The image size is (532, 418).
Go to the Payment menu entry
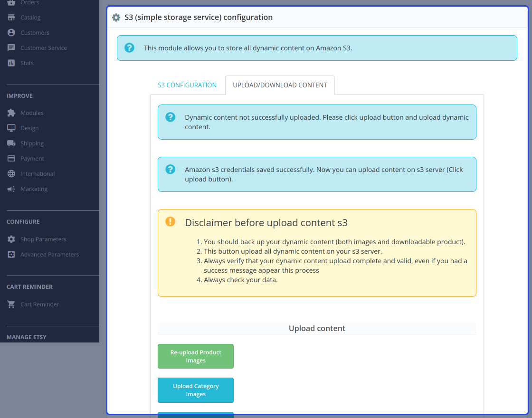point(32,159)
